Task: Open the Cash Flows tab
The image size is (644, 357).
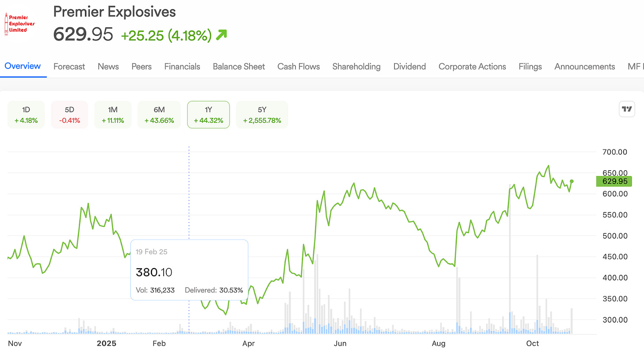Action: 299,67
